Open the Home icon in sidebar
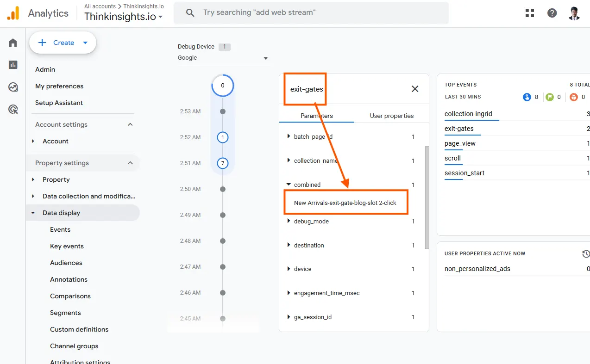 tap(13, 43)
